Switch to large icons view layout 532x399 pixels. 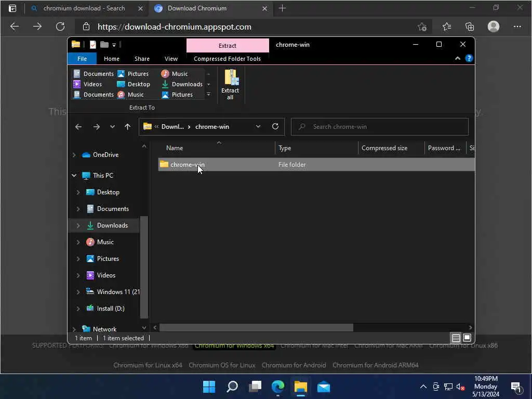[467, 338]
